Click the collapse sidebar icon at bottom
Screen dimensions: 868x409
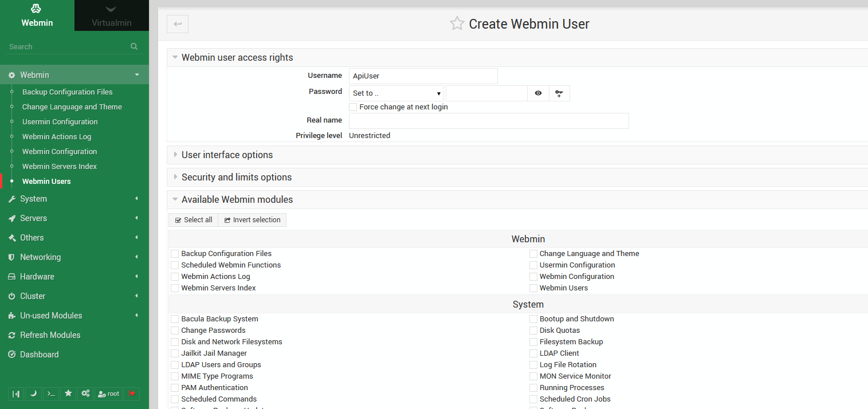[x=16, y=394]
